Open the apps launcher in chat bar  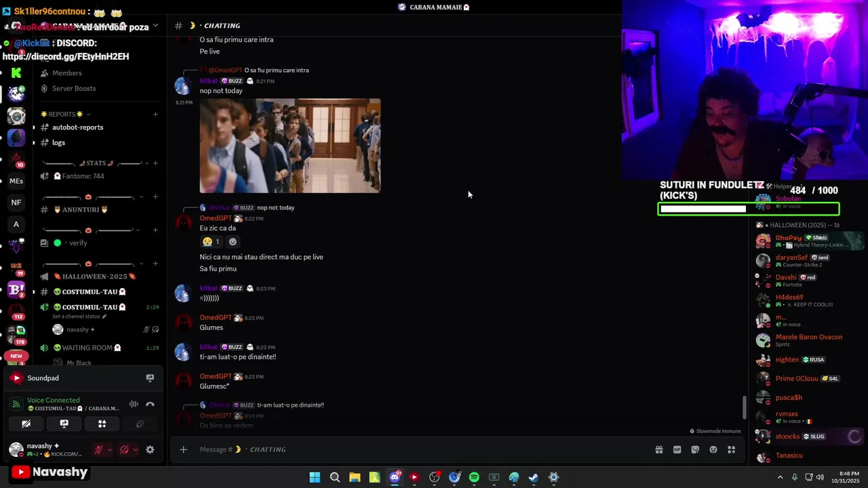(732, 449)
